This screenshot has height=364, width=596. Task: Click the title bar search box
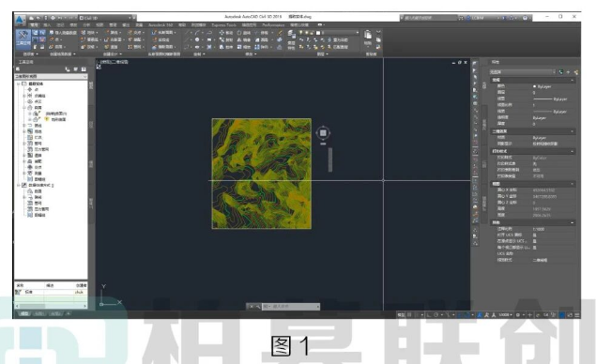(x=428, y=18)
